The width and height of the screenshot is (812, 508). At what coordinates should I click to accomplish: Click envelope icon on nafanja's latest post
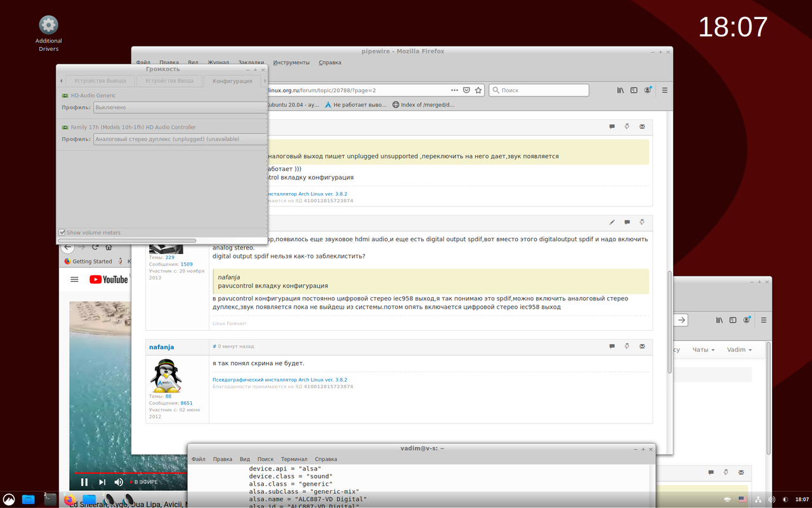642,346
